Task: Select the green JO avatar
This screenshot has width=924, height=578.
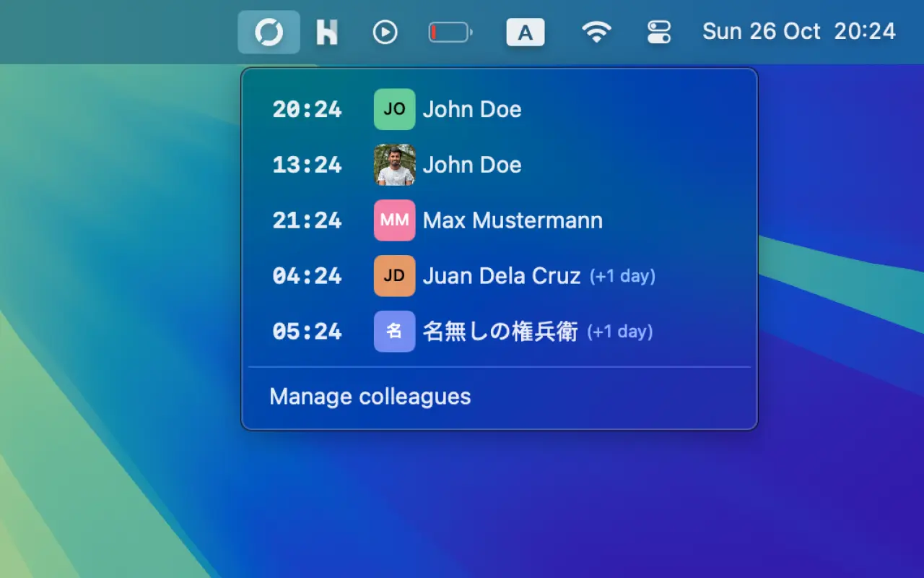Action: (394, 109)
